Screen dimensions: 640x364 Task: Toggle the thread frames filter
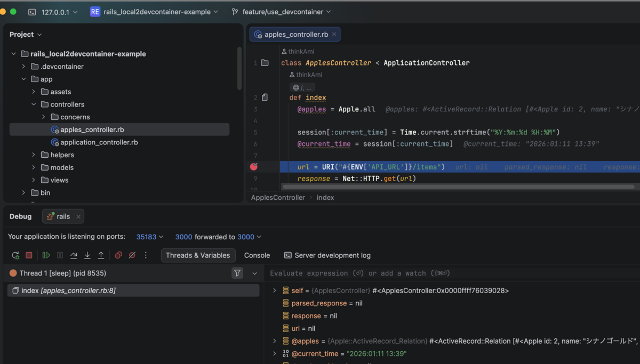tap(237, 273)
